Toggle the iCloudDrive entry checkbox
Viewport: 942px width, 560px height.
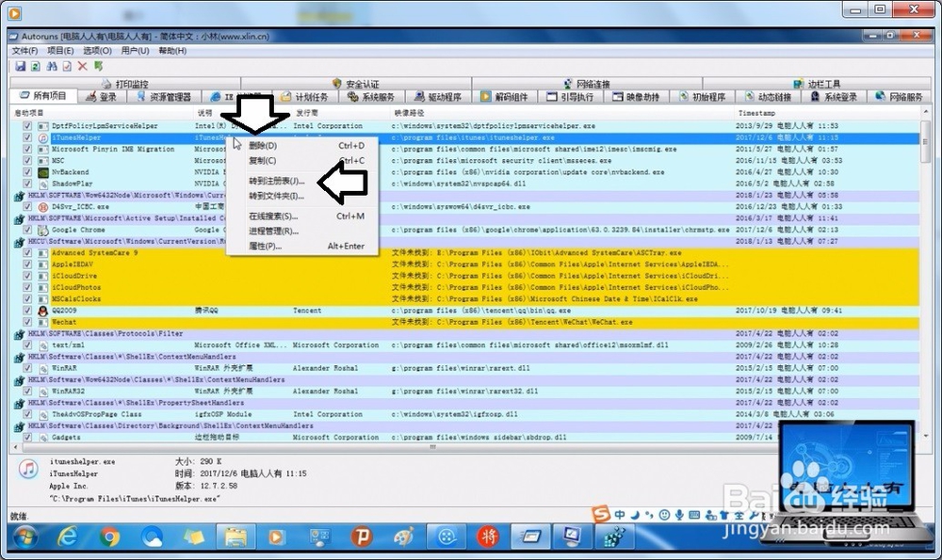pyautogui.click(x=27, y=276)
